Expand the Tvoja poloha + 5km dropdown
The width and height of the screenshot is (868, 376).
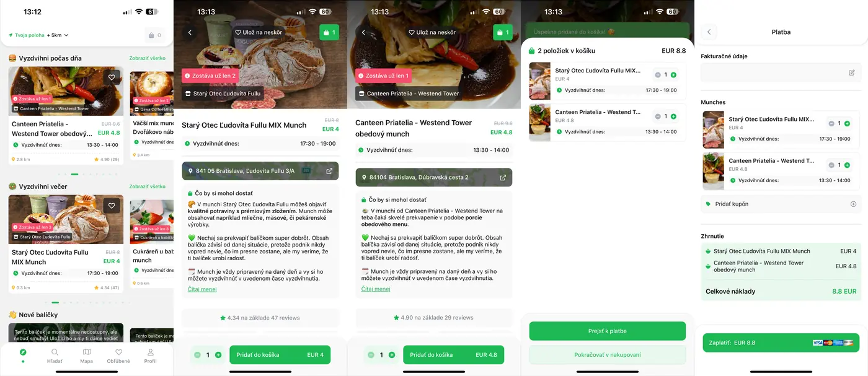point(38,35)
